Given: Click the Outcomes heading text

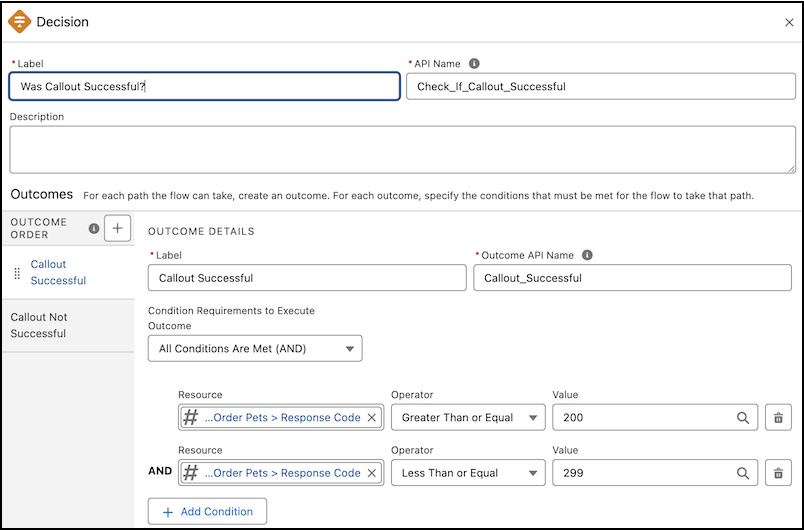Looking at the screenshot, I should pyautogui.click(x=42, y=194).
